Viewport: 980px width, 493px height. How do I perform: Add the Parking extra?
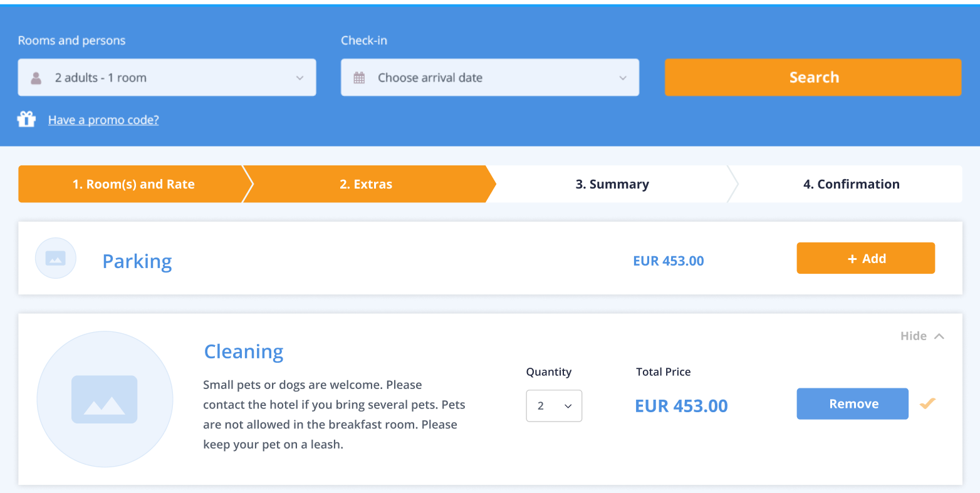(865, 258)
